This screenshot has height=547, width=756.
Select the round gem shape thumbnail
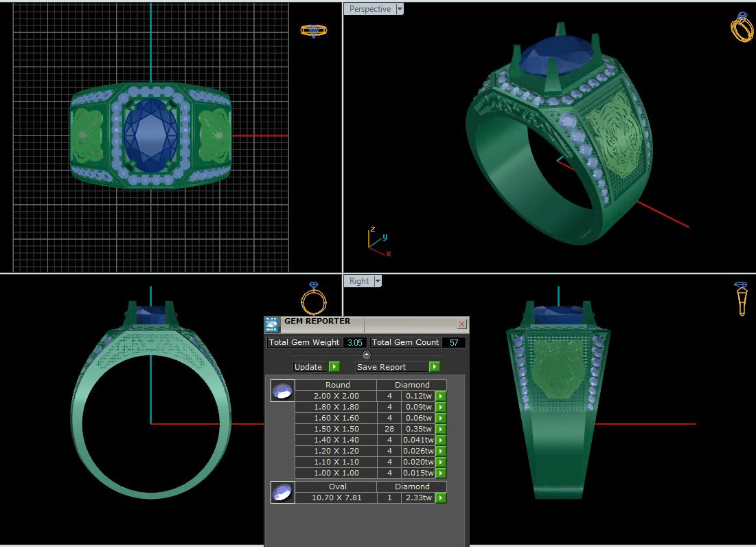tap(282, 391)
